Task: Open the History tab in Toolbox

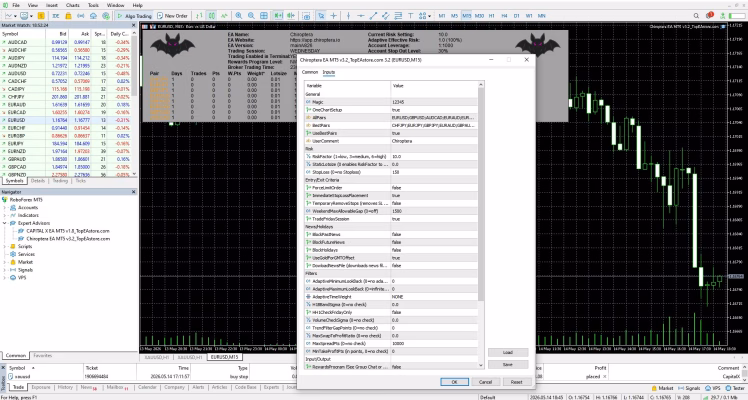Action: click(65, 387)
